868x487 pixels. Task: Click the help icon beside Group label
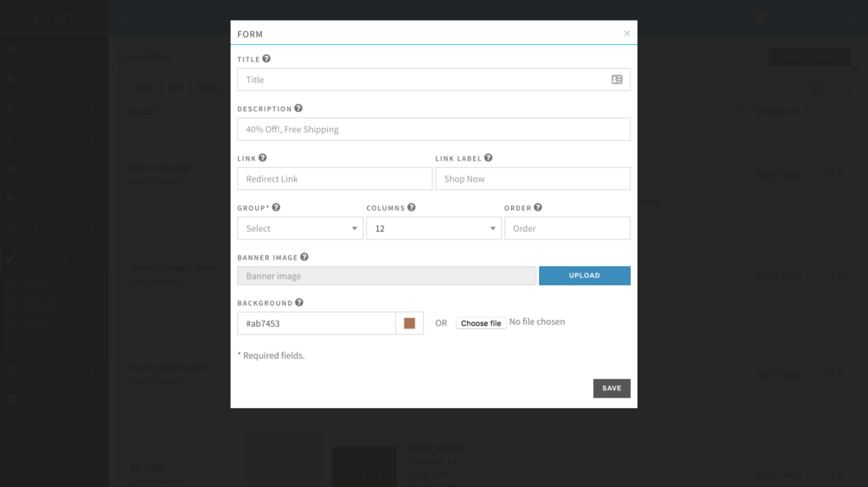276,207
